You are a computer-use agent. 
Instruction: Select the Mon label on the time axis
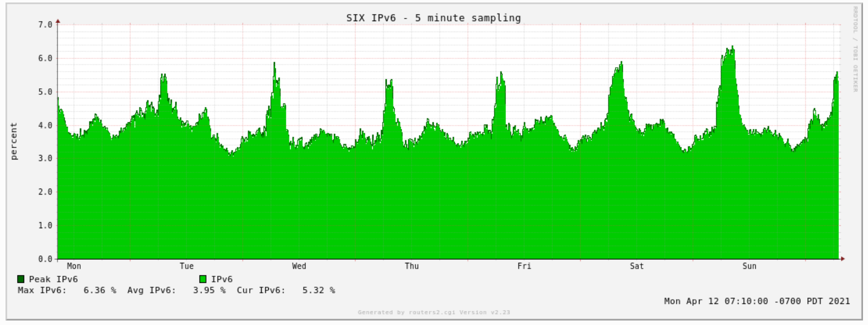[x=74, y=266]
